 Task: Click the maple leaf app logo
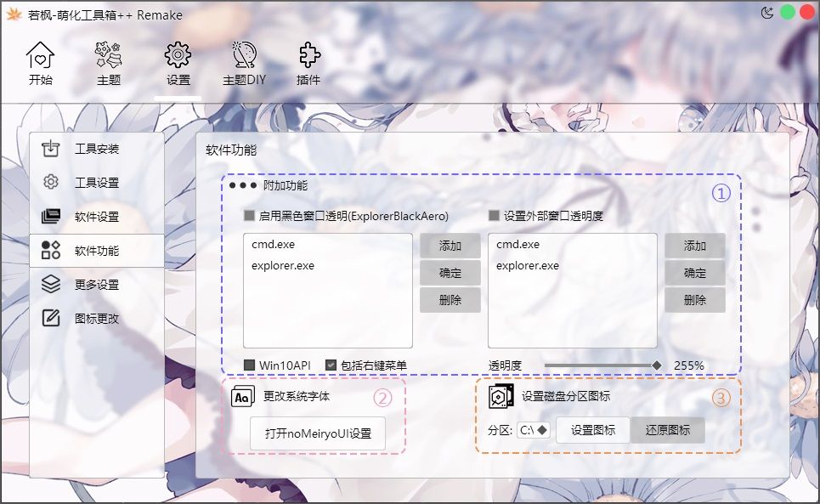pos(13,14)
